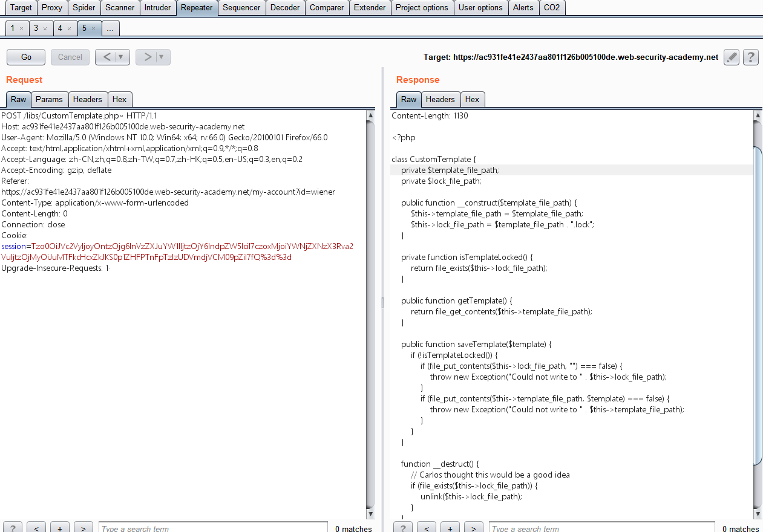Click response search plus options button
The image size is (763, 532).
click(450, 528)
